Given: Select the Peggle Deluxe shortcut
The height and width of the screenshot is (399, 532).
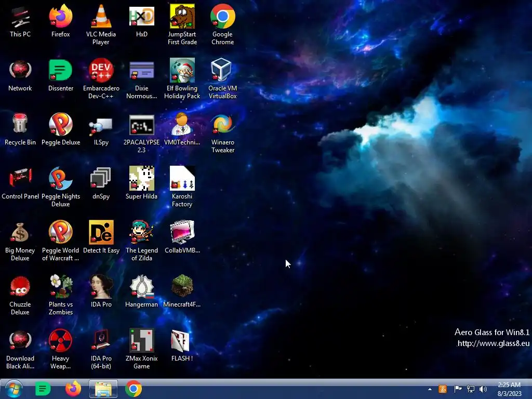Looking at the screenshot, I should 61,129.
